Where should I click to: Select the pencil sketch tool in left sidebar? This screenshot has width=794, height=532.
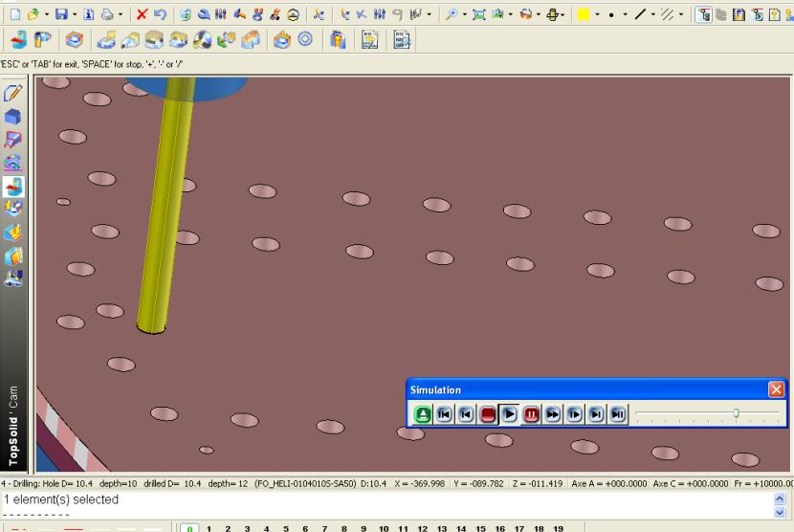(13, 93)
